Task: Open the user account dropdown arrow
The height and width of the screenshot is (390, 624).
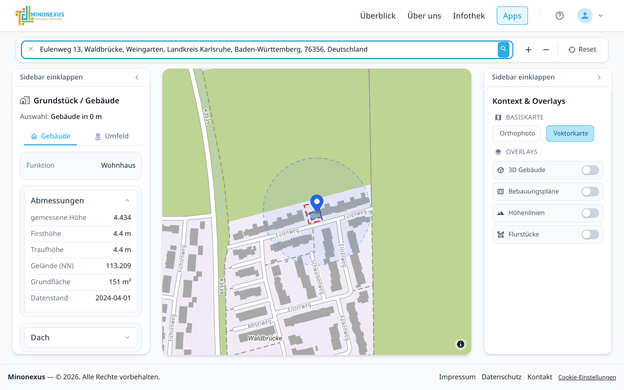Action: click(601, 16)
